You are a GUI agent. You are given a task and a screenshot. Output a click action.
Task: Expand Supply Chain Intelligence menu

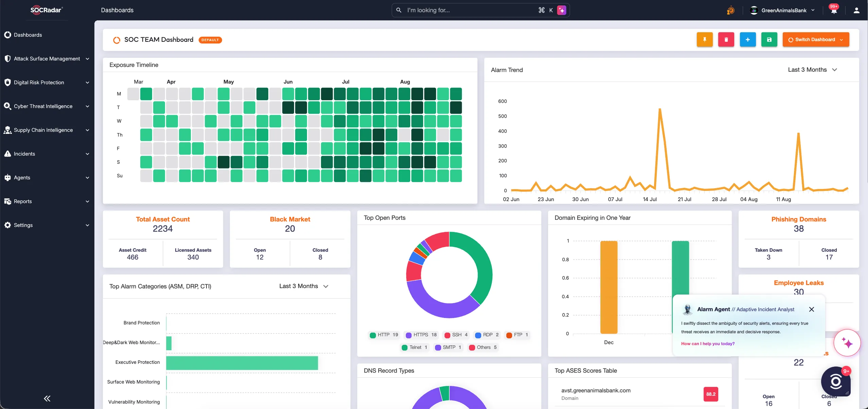47,130
